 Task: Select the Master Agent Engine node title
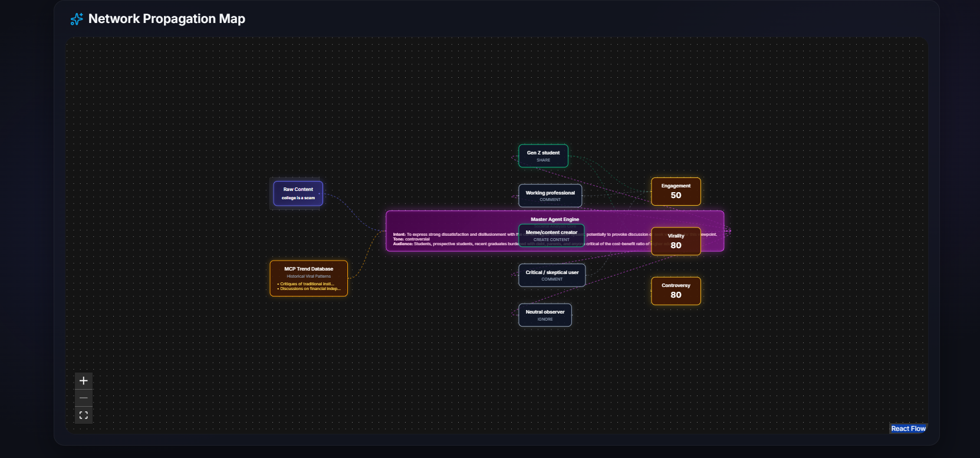tap(555, 219)
